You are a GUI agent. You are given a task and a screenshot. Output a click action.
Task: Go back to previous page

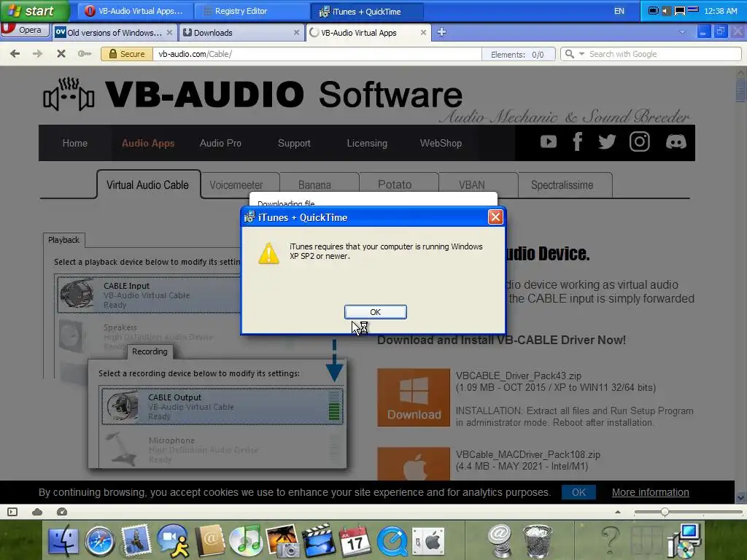pyautogui.click(x=15, y=54)
